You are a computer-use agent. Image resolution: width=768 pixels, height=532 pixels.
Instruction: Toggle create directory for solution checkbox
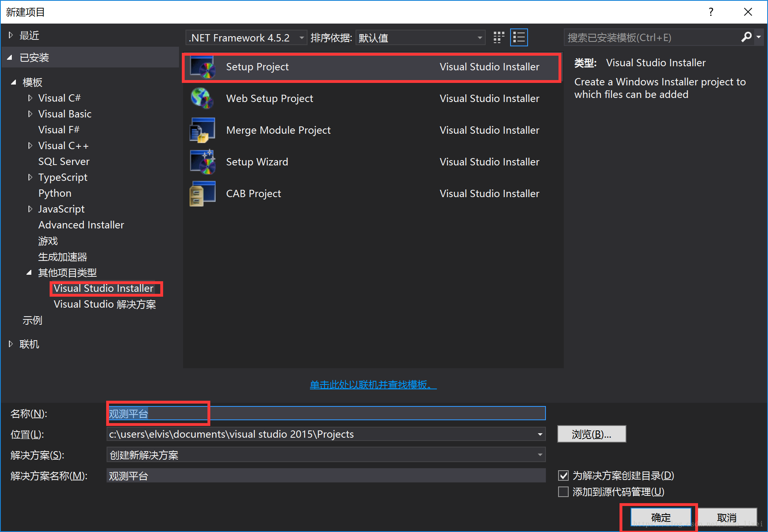click(563, 476)
